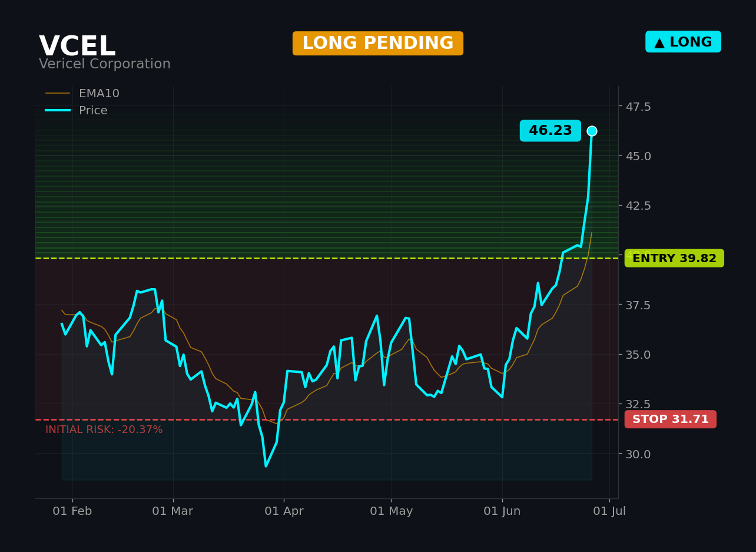Click the 01 Mar date label
This screenshot has width=756, height=552.
click(x=173, y=511)
